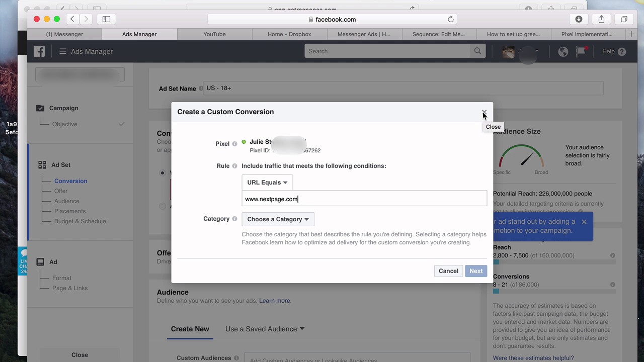Select Ad section in the sidebar

[53, 262]
